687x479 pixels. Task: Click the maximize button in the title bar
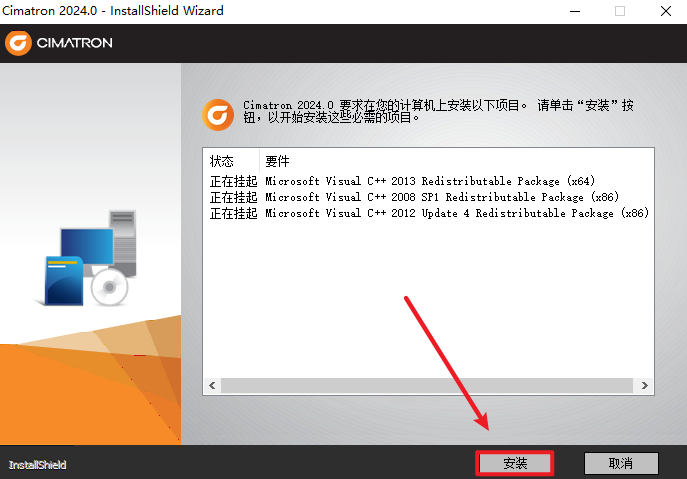pos(619,11)
